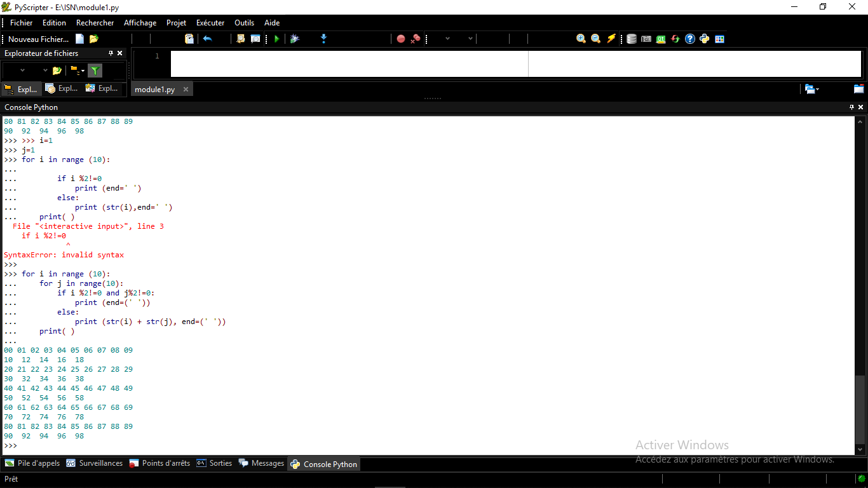Click the zoom in magnifier icon
Image resolution: width=868 pixels, height=488 pixels.
(581, 39)
